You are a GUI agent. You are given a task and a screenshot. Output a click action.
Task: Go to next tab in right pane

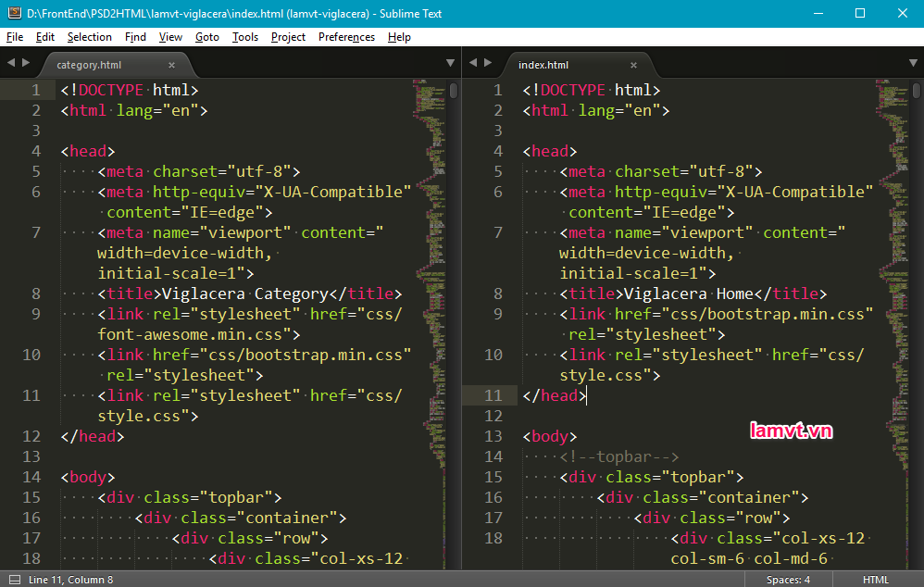point(488,62)
